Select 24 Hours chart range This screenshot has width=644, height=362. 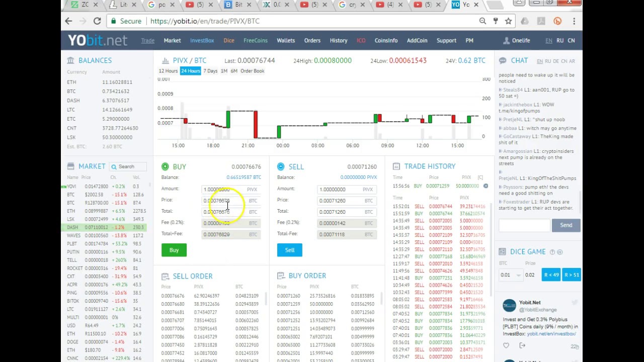190,71
